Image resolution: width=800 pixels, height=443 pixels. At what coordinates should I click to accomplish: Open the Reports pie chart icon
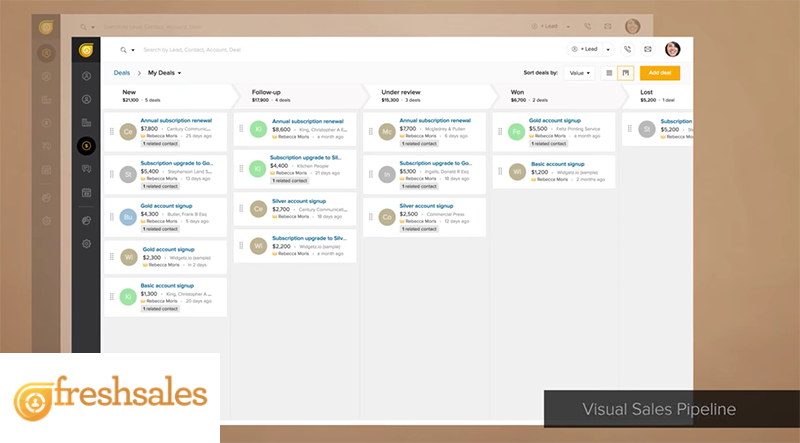coord(86,220)
